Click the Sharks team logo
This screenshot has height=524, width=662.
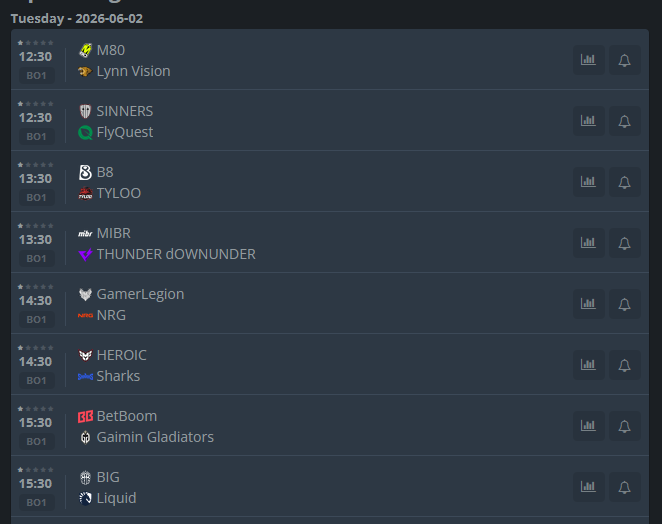[85, 376]
